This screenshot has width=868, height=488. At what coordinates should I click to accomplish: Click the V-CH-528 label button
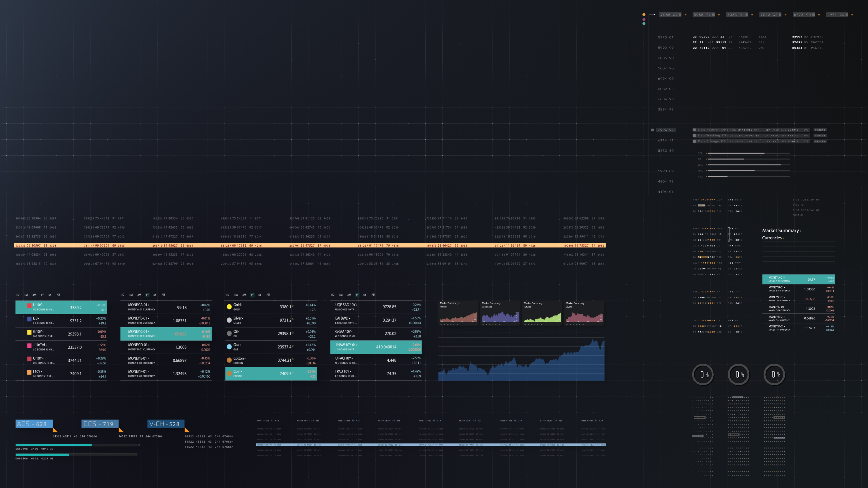[x=166, y=424]
